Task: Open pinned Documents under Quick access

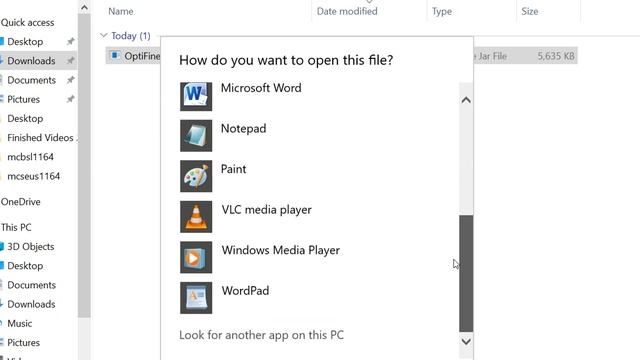Action: pyautogui.click(x=31, y=80)
